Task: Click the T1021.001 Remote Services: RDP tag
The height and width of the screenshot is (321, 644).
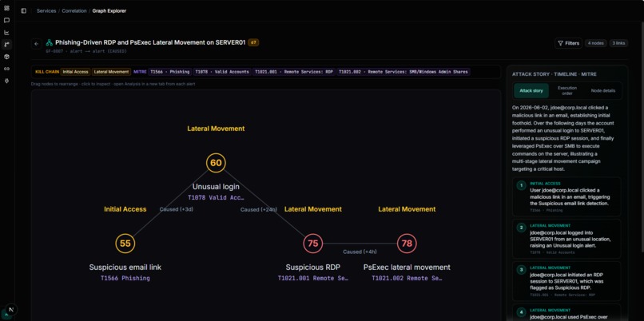Action: (x=294, y=72)
